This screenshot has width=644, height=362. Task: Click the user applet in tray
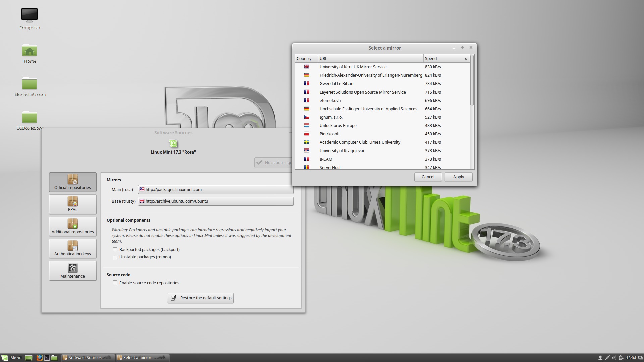pos(600,358)
